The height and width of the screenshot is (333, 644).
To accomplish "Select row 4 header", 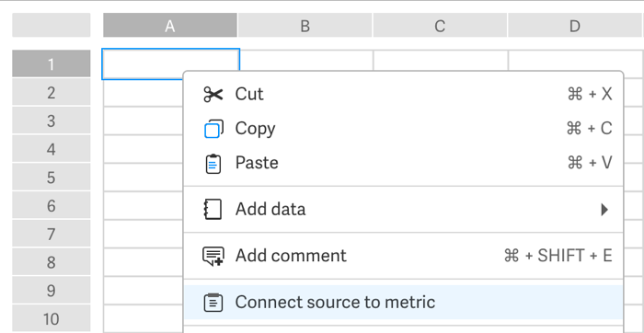I will tap(51, 149).
